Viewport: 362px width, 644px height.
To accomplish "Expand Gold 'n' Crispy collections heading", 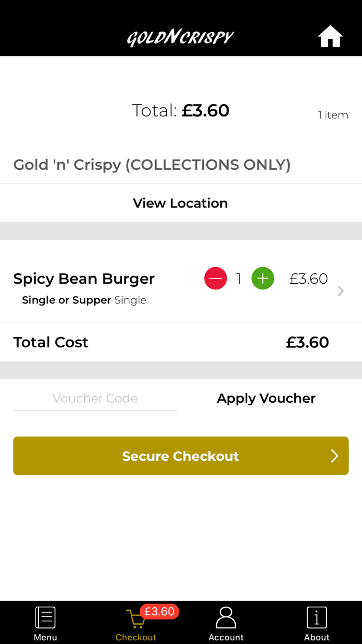I will (x=152, y=165).
